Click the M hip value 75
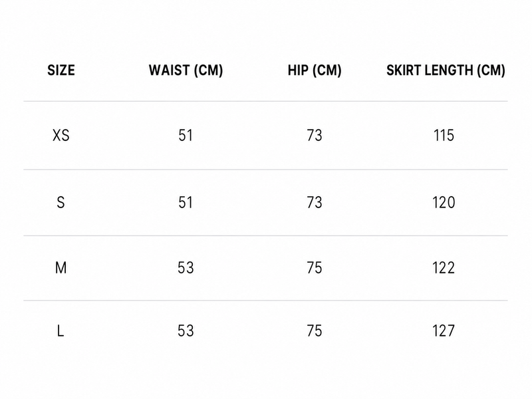 [315, 268]
